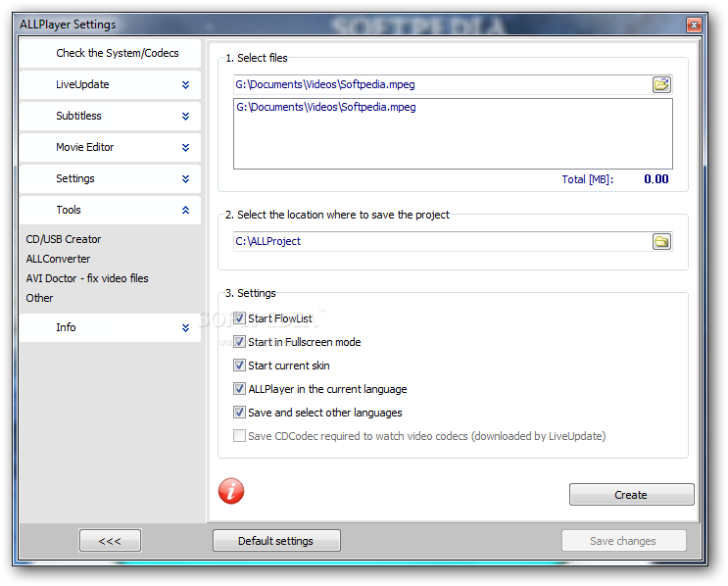Expand the Movie Editor section chevron
The height and width of the screenshot is (586, 728).
coord(186,148)
